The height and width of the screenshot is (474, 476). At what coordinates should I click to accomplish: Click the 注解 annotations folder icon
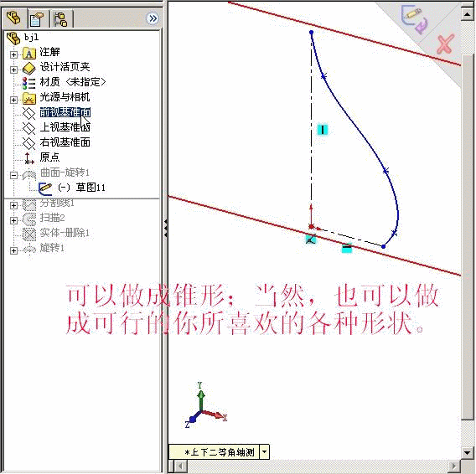[x=29, y=54]
